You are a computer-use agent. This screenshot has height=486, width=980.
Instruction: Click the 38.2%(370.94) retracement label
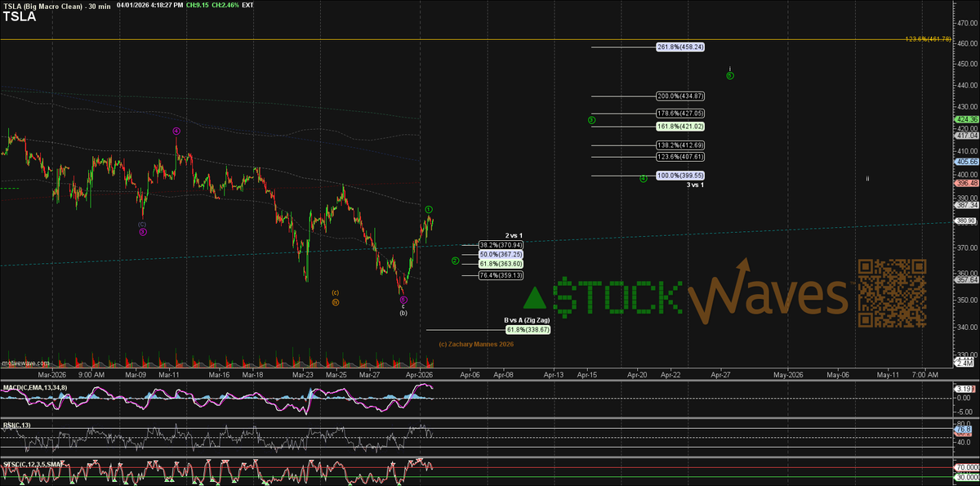tap(500, 244)
